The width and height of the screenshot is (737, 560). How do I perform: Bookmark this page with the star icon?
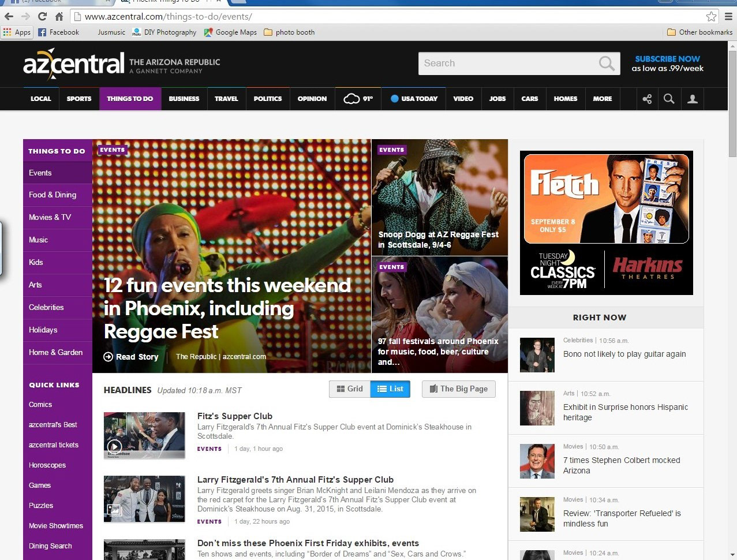pyautogui.click(x=712, y=16)
